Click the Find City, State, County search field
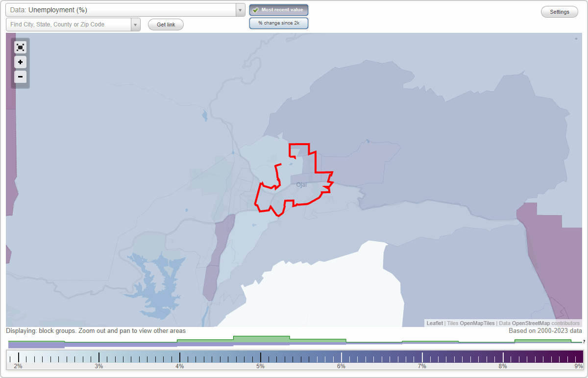This screenshot has width=588, height=378. click(x=69, y=25)
